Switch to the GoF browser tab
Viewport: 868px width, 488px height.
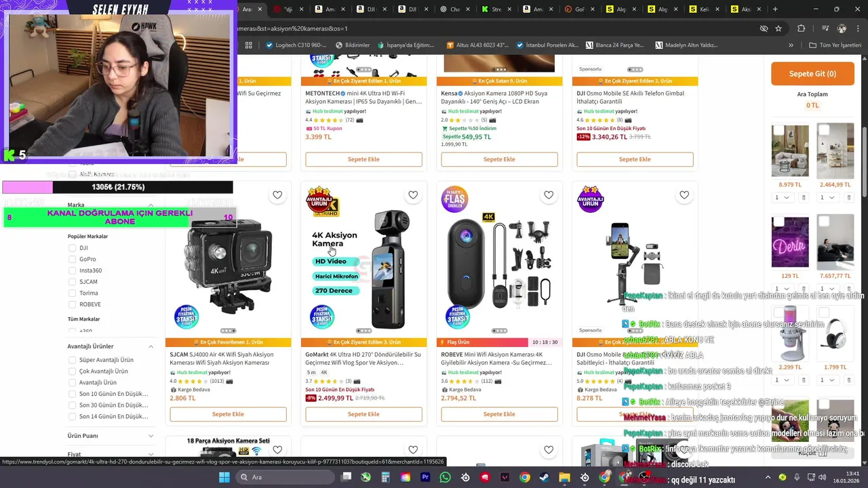pos(578,9)
